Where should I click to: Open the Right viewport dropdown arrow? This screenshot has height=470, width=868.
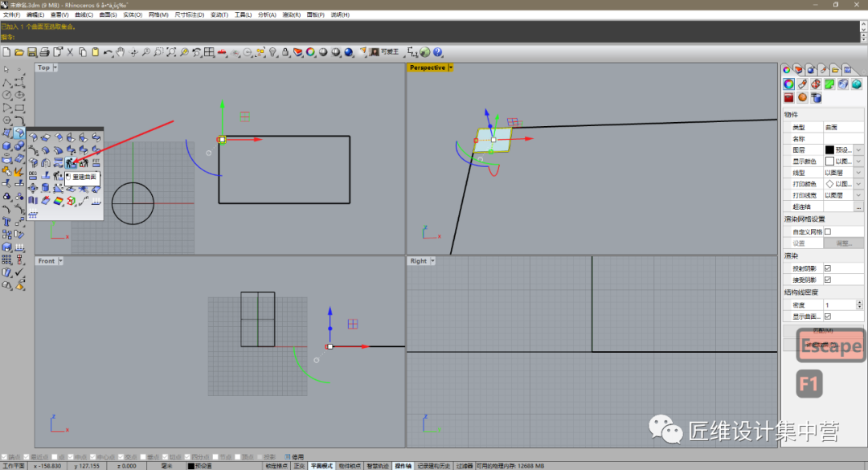(432, 261)
